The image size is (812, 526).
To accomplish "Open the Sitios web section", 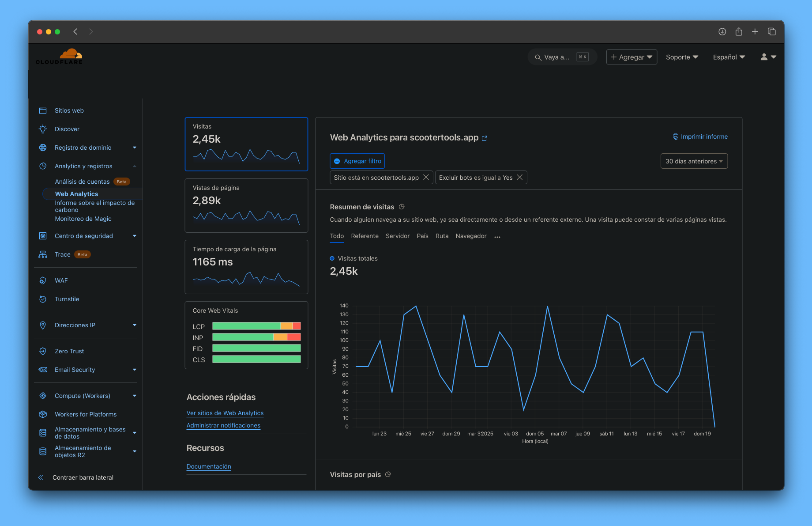I will tap(69, 110).
